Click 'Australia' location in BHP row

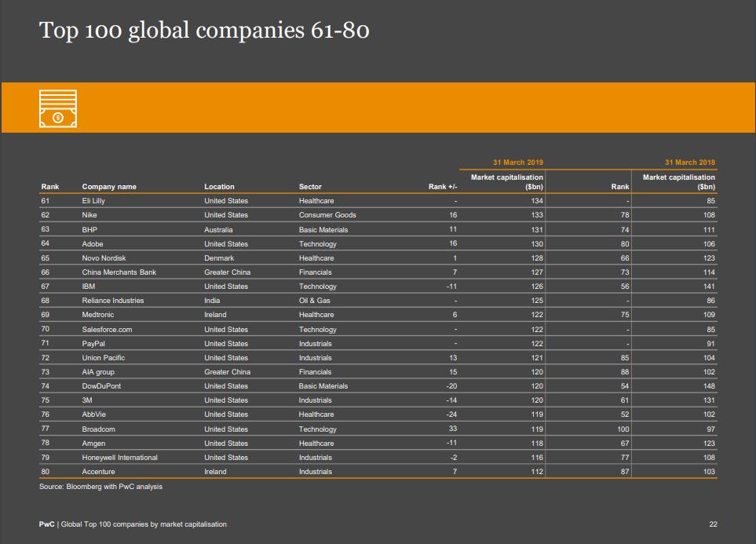click(218, 230)
